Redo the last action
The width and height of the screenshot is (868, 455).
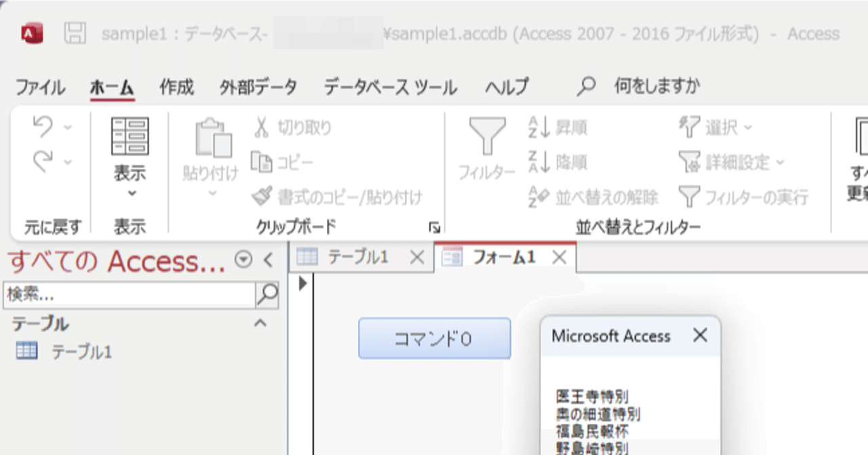(x=43, y=161)
